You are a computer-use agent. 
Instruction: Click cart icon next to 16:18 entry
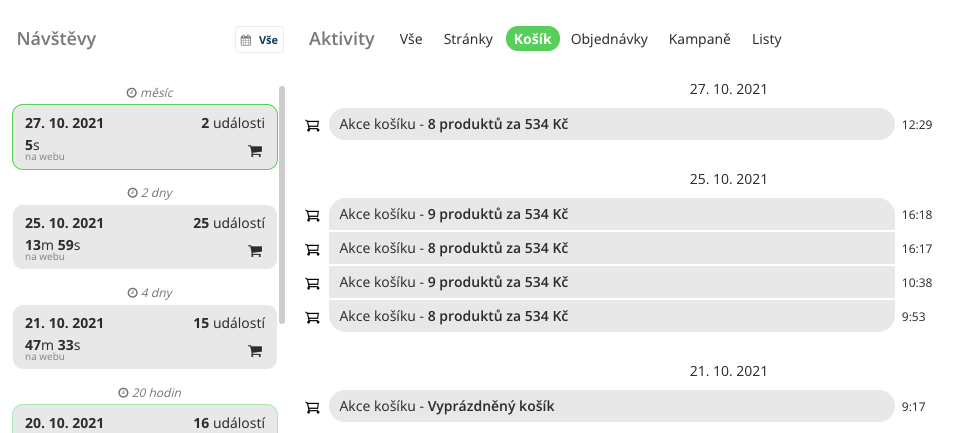coord(312,215)
